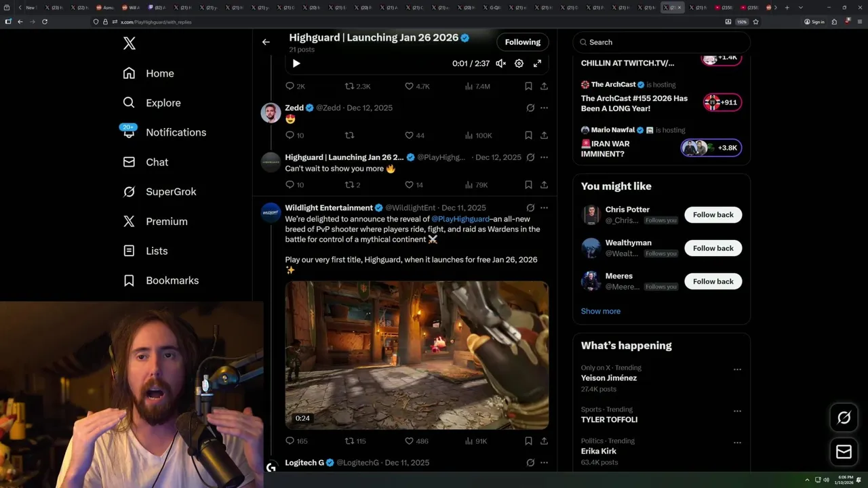Toggle the Following button for Highguard

(523, 42)
